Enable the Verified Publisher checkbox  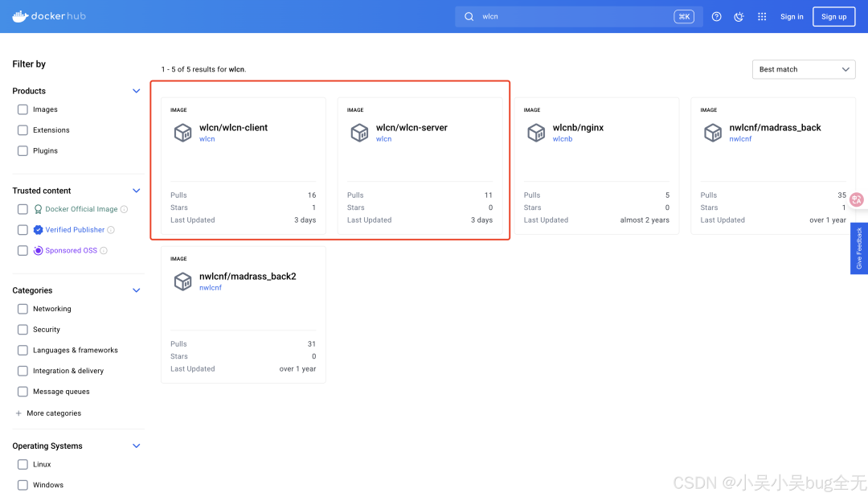pyautogui.click(x=23, y=230)
